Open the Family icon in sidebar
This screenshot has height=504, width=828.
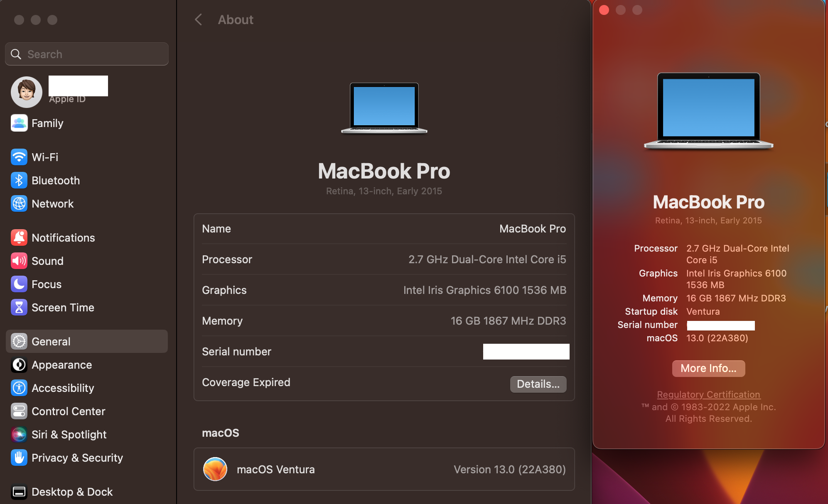click(19, 123)
